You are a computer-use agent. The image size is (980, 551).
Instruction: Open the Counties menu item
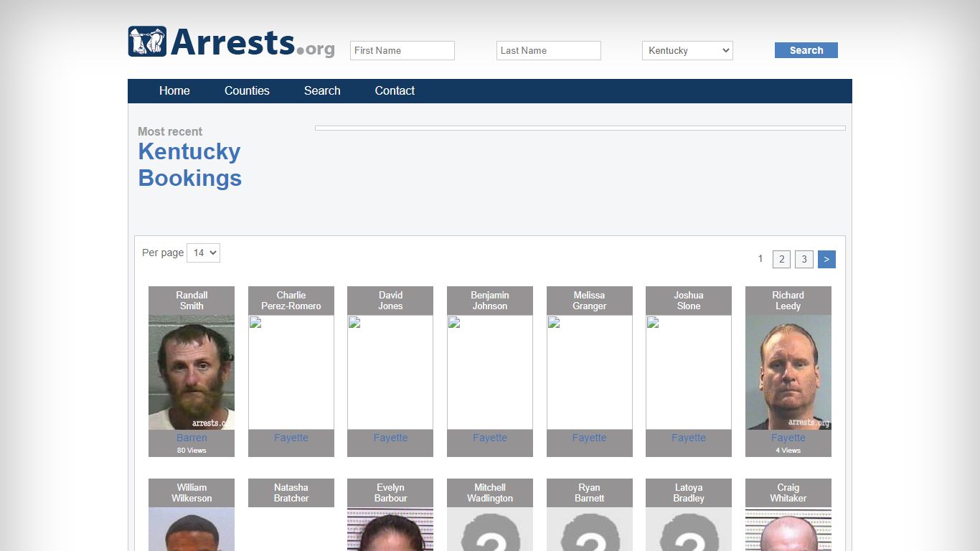click(247, 90)
